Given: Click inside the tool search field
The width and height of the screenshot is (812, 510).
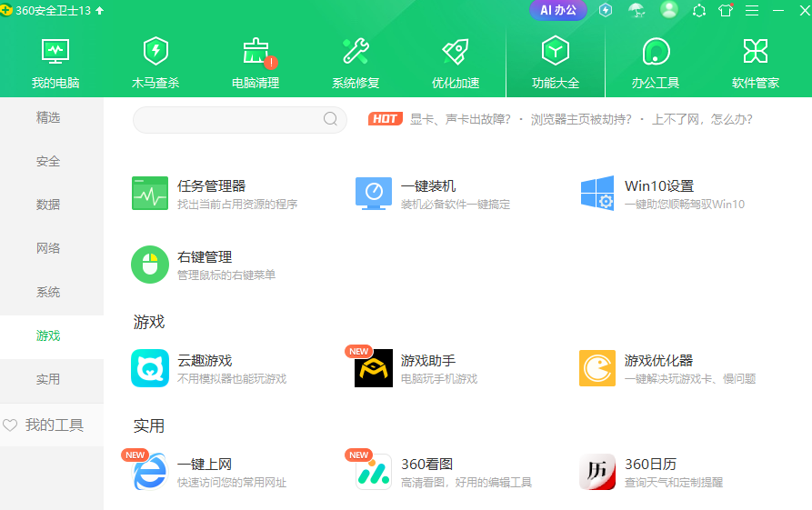Looking at the screenshot, I should (x=240, y=120).
